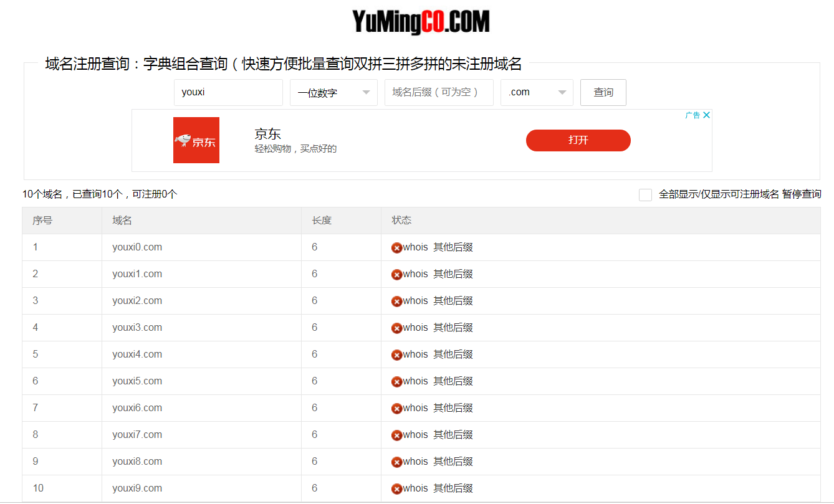Click 其他后缀 for youxi0.com
Viewport: 834px width, 504px height.
453,247
